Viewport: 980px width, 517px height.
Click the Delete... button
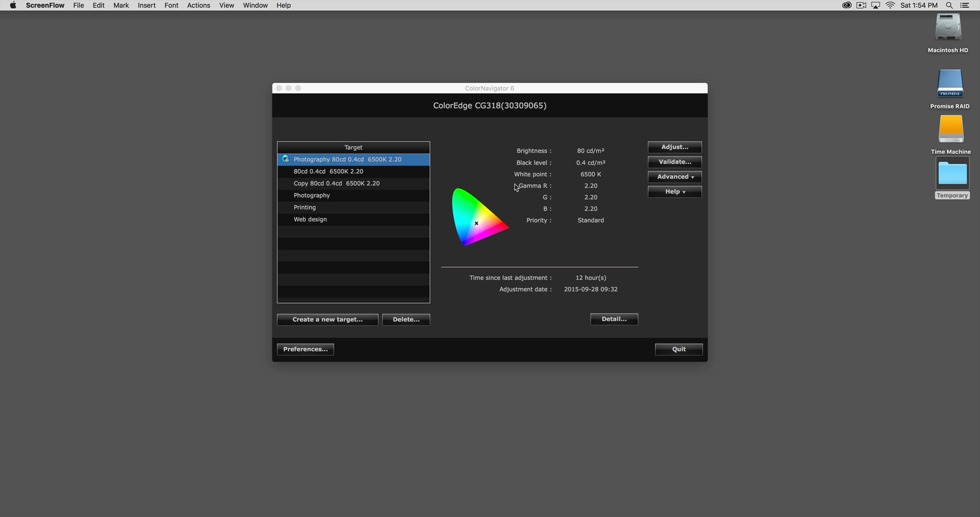tap(406, 320)
